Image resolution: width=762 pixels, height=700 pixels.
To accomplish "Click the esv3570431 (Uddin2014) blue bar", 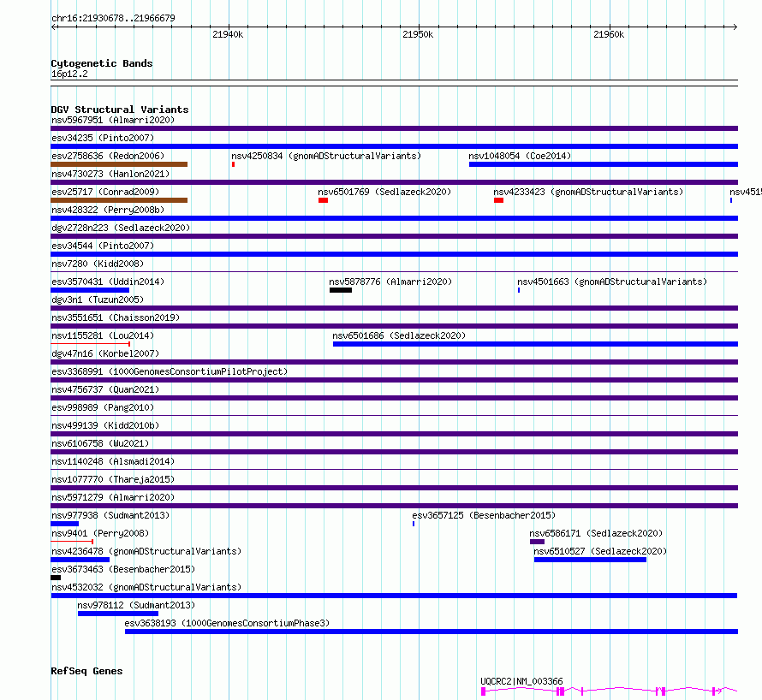I will [90, 290].
